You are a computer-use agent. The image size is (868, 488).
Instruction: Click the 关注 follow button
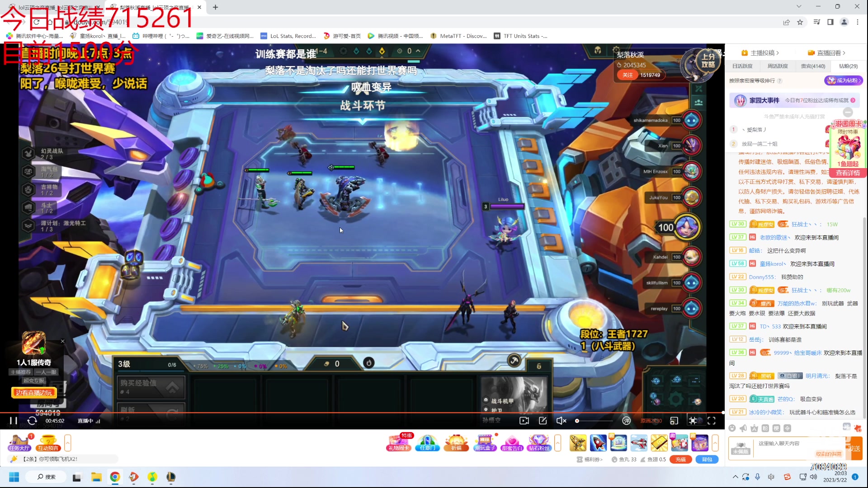[x=627, y=75]
